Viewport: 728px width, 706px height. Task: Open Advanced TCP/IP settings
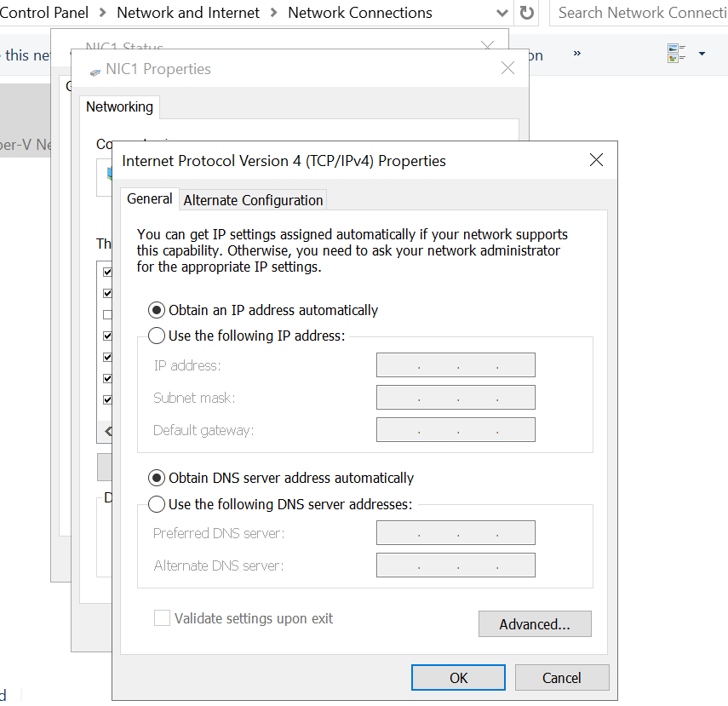535,623
